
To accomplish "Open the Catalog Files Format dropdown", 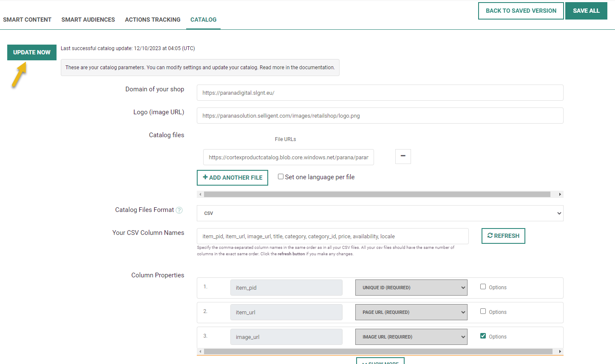I will (380, 213).
